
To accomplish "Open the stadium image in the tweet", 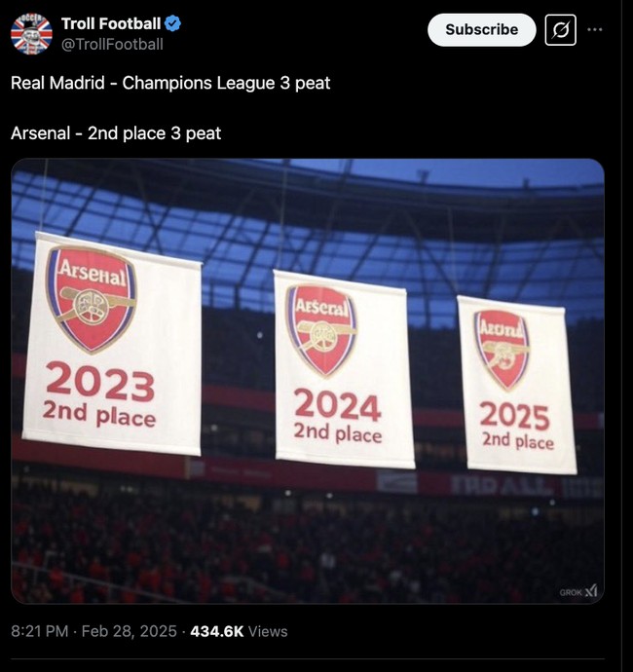I will pos(308,526).
